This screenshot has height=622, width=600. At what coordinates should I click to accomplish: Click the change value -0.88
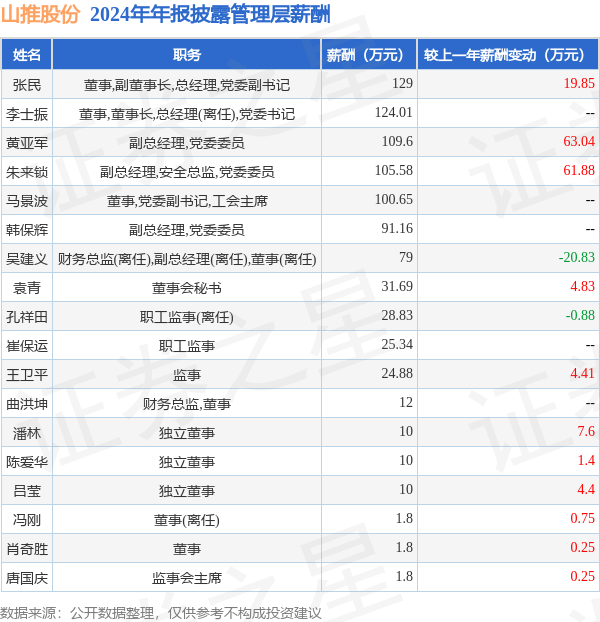580,315
